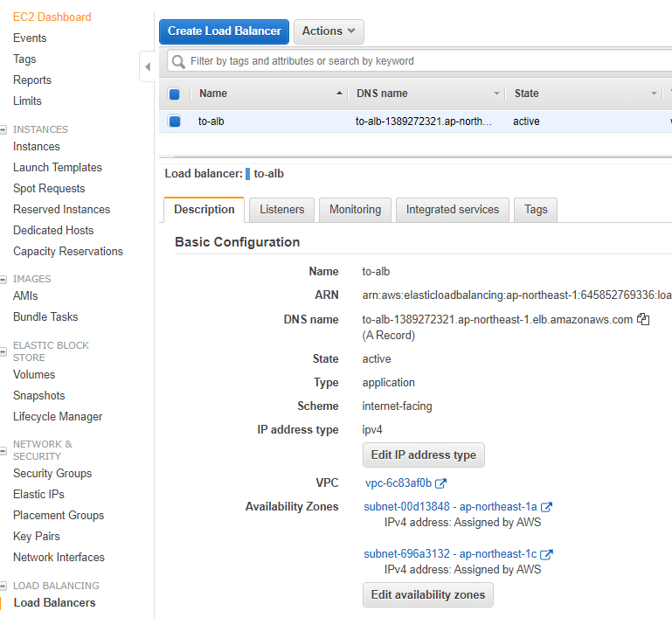Click the application type value
The height and width of the screenshot is (618, 672).
point(388,383)
